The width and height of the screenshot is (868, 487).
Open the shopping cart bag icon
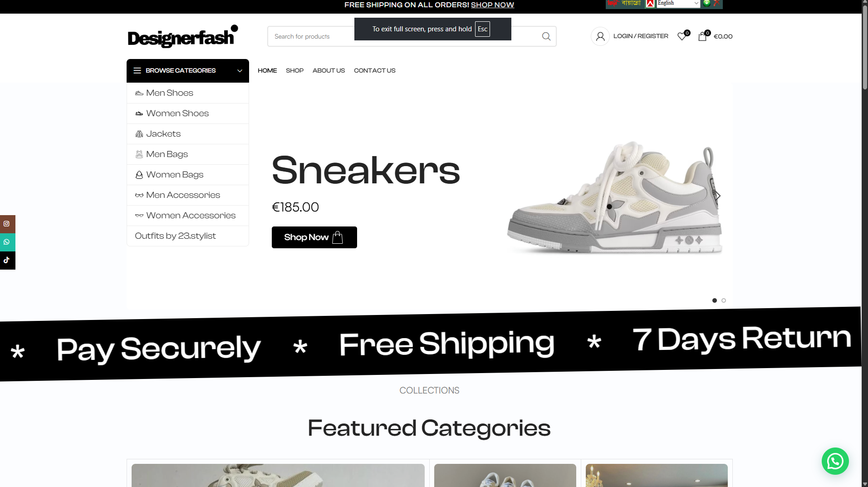(x=702, y=36)
